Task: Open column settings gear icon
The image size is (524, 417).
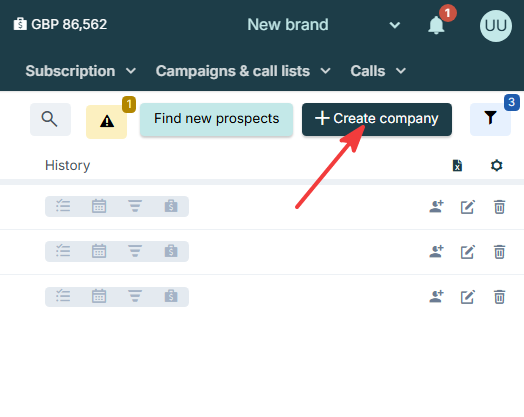Action: pos(497,165)
